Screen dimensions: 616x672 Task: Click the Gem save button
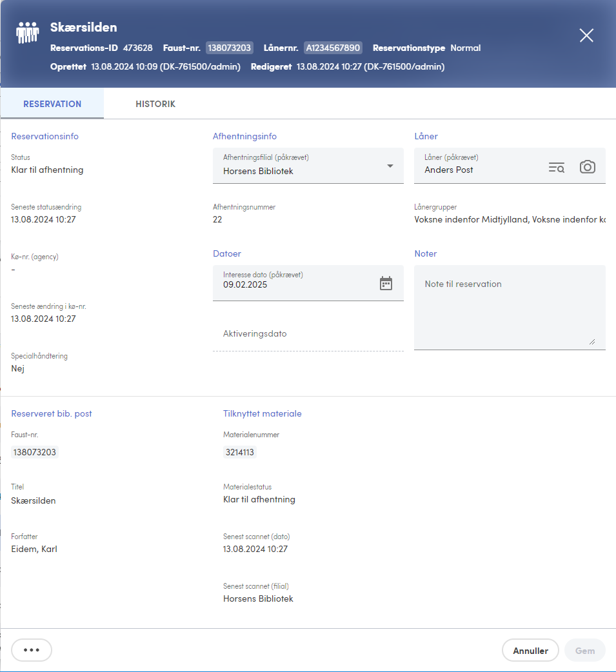point(584,651)
